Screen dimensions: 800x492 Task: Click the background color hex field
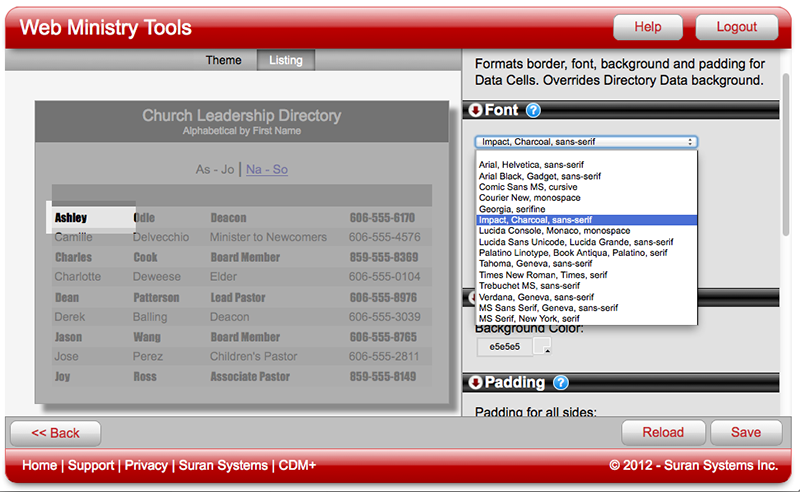505,347
